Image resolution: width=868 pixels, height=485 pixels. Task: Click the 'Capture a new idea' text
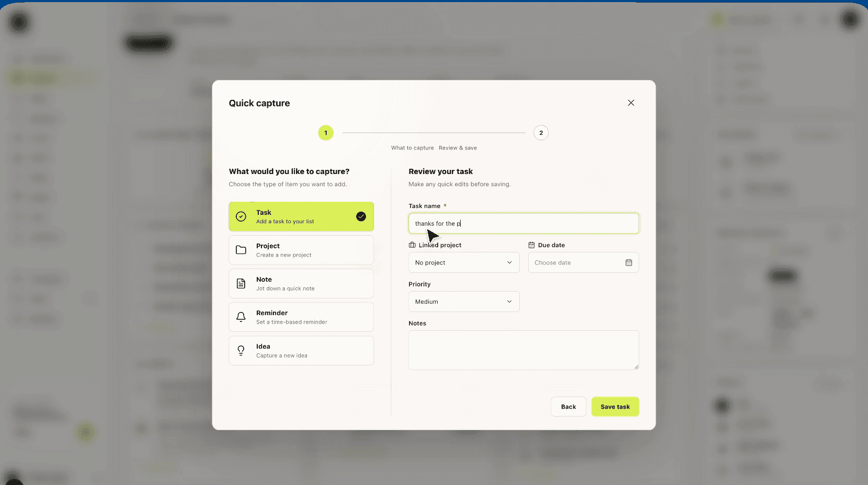tap(282, 355)
